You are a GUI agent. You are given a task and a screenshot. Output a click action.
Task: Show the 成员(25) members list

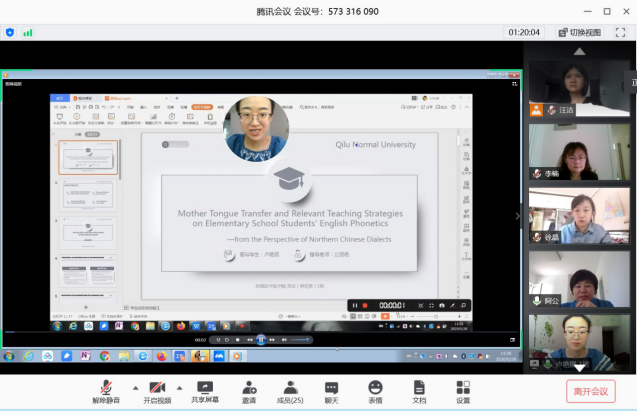290,391
